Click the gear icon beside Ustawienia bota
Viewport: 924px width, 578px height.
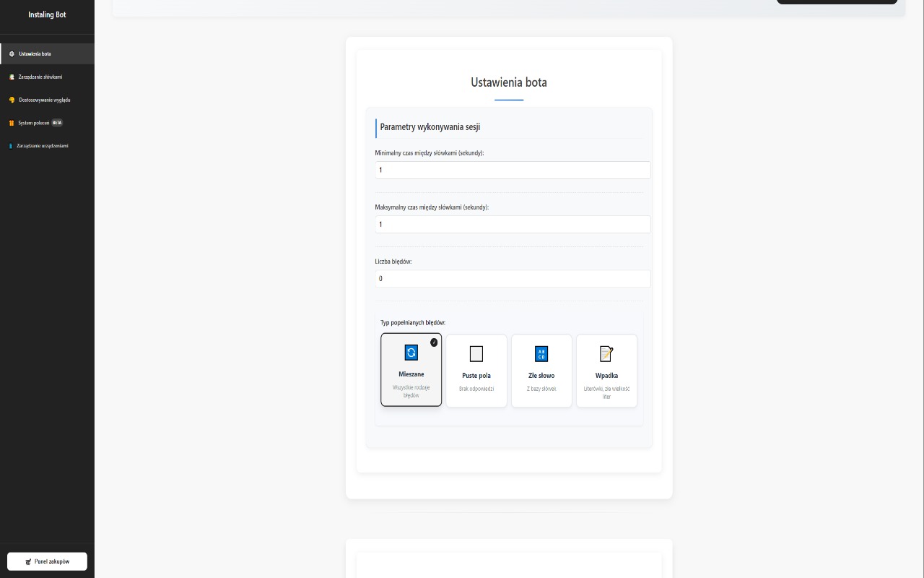(11, 53)
